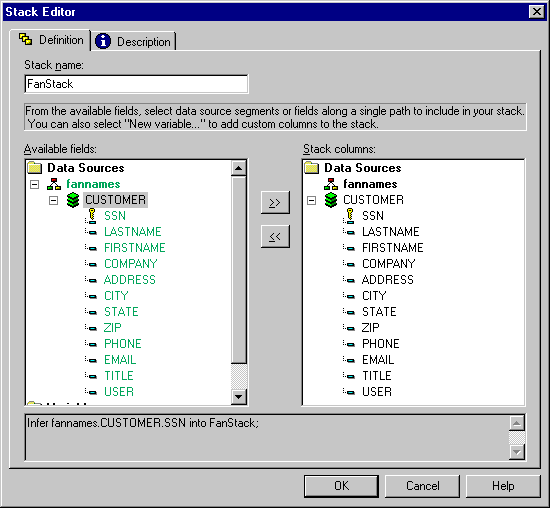The height and width of the screenshot is (508, 550).
Task: Open Help for Stack Editor
Action: [x=503, y=486]
